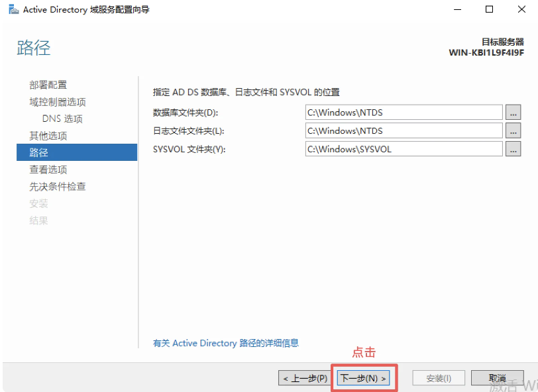Close the wizard window
Viewport: 538px width, 392px height.
coord(520,9)
